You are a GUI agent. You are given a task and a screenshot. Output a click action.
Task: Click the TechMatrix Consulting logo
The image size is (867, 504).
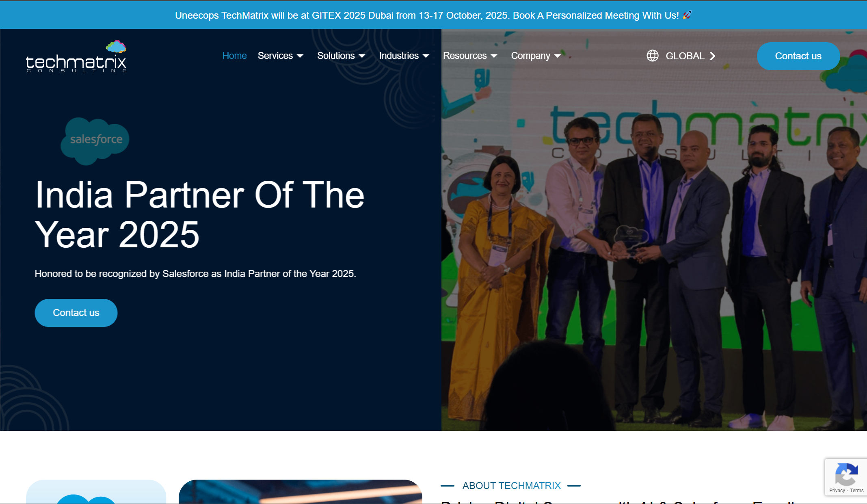76,57
